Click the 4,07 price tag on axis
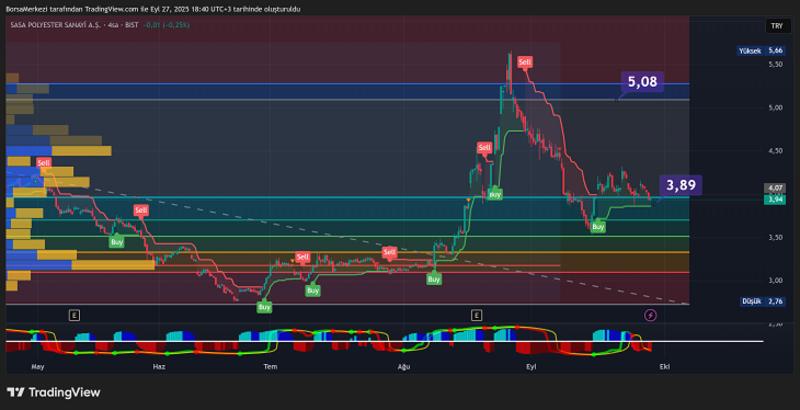The width and height of the screenshot is (800, 410). click(774, 188)
